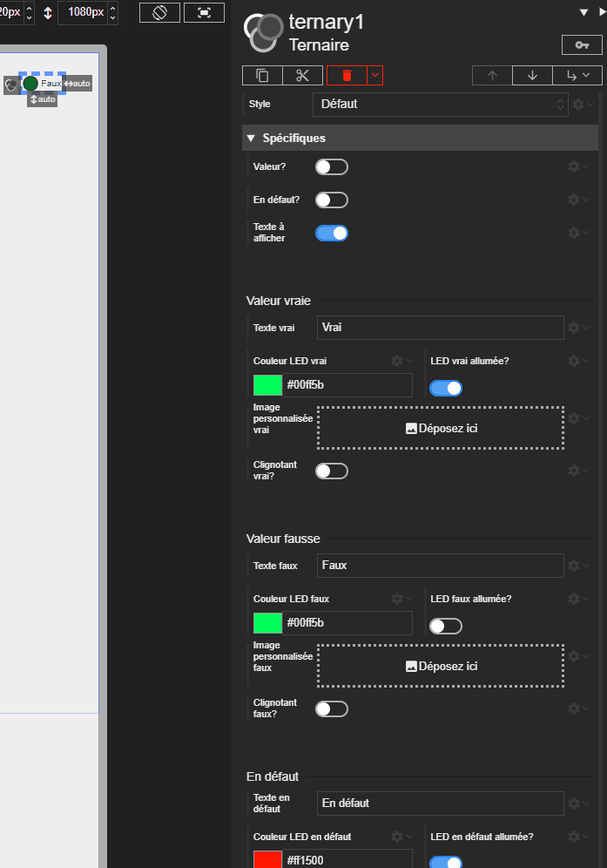The width and height of the screenshot is (607, 868).
Task: Select the ternary component in the canvas
Action: tap(42, 84)
